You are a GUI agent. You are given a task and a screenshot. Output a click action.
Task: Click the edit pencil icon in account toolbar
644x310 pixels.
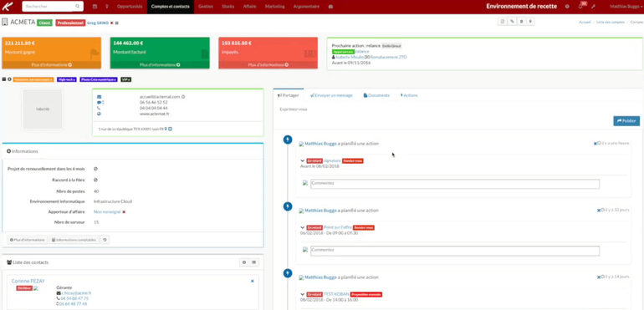[512, 22]
